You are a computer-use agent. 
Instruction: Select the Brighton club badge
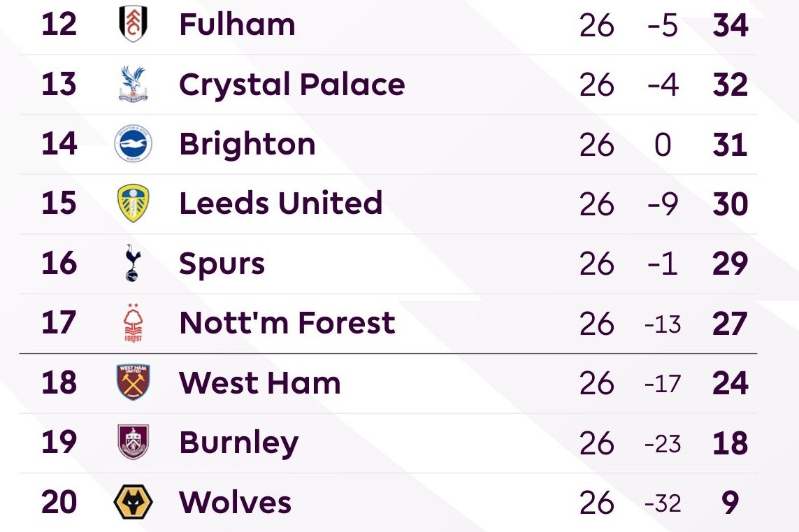133,145
